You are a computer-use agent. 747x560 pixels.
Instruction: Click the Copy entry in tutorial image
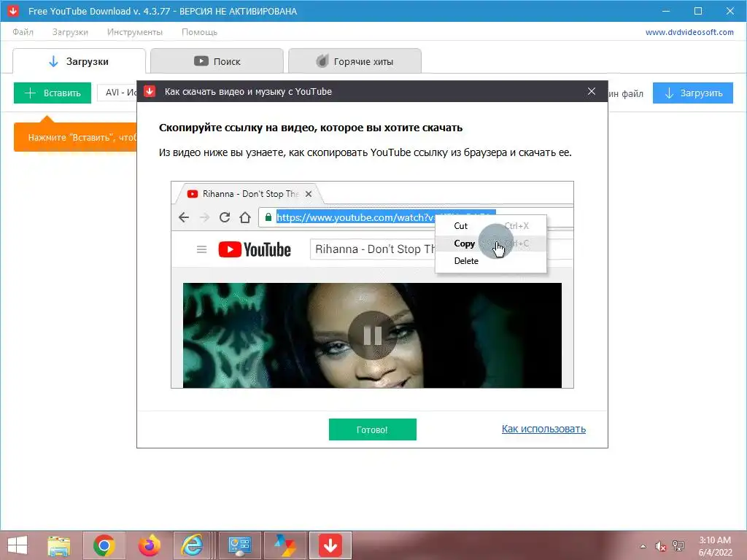pos(464,244)
